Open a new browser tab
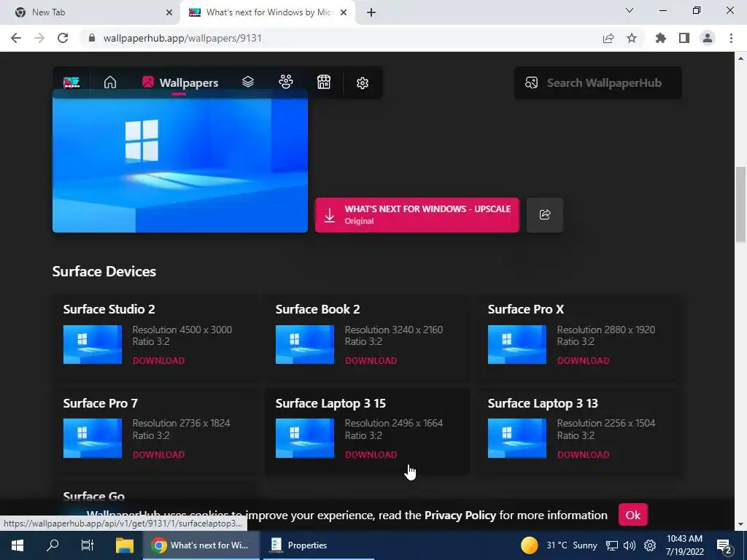Screen dimensions: 747x560 [371, 12]
